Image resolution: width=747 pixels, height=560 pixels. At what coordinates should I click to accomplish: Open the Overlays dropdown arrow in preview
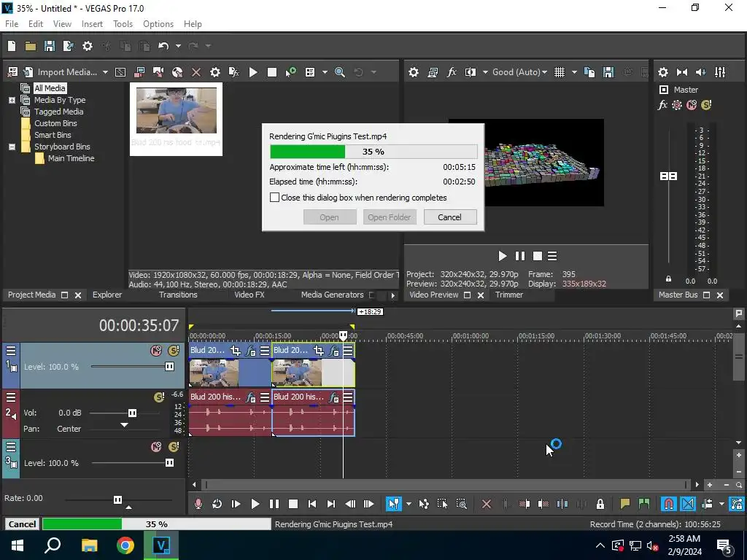point(574,72)
